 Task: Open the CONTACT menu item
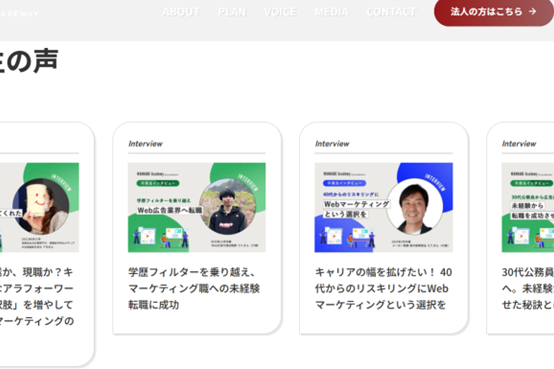pyautogui.click(x=391, y=12)
